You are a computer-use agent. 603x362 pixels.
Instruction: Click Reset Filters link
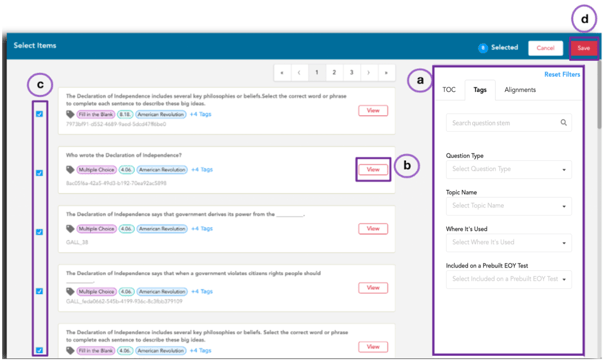pyautogui.click(x=562, y=74)
